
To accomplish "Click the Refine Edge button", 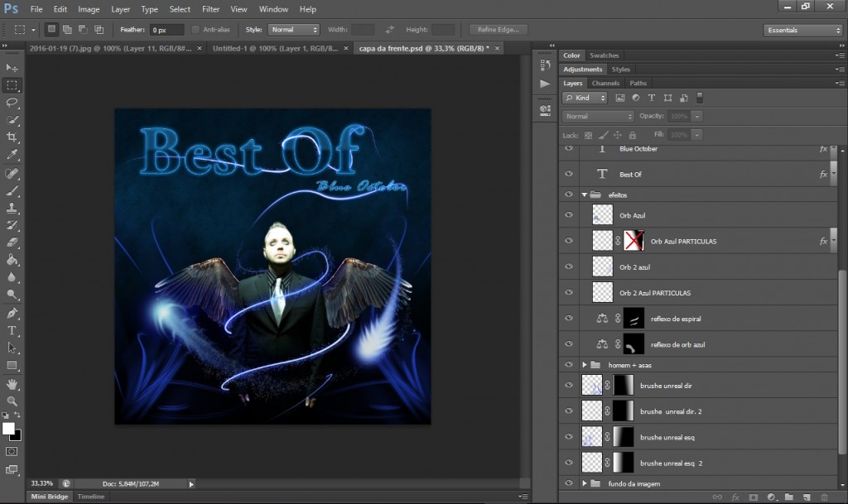I will coord(498,30).
